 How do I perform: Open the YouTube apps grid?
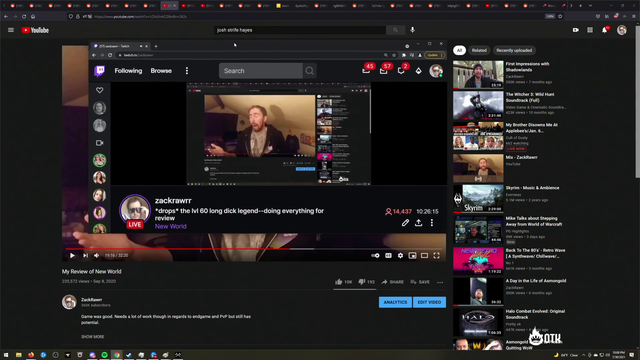click(x=590, y=30)
